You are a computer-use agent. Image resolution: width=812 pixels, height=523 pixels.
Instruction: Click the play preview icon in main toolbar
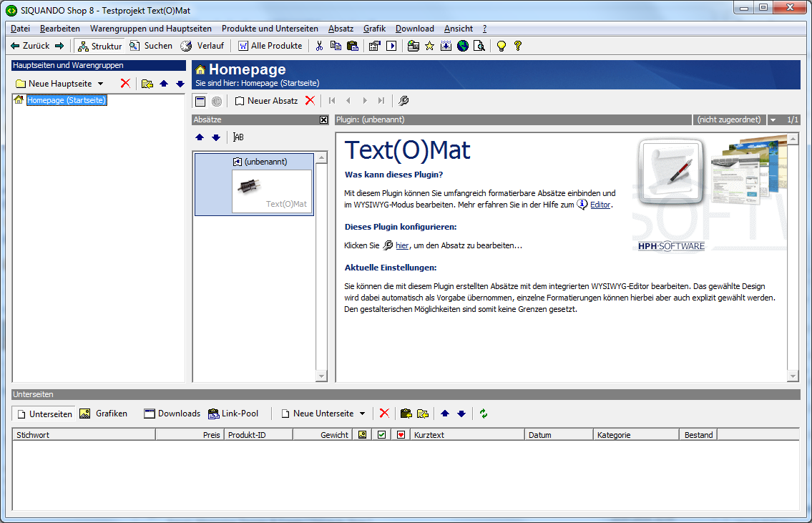pyautogui.click(x=391, y=46)
